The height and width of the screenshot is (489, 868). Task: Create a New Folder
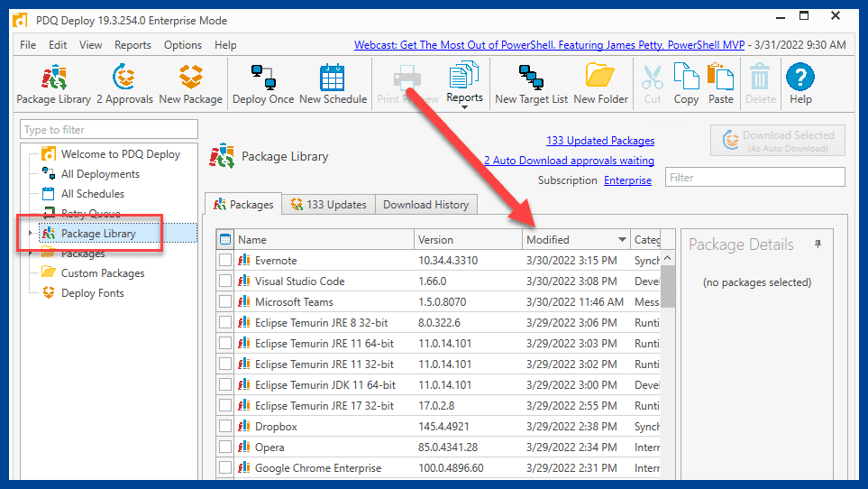pyautogui.click(x=600, y=84)
